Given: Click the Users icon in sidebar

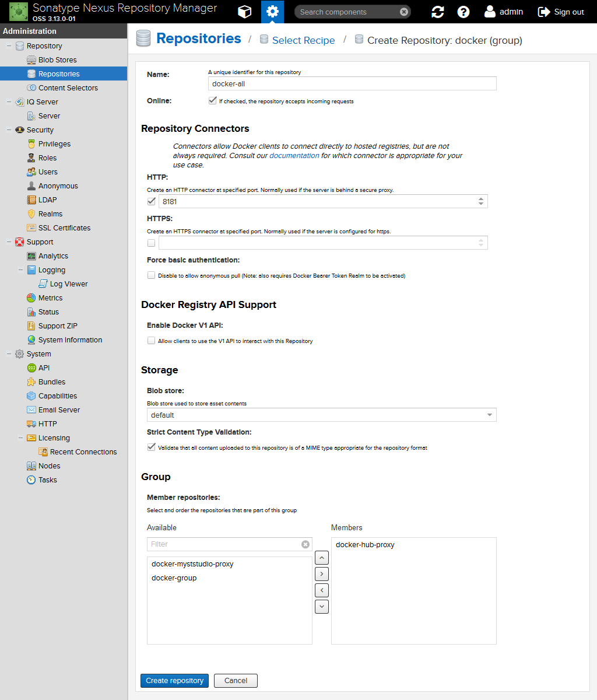Looking at the screenshot, I should [x=31, y=172].
